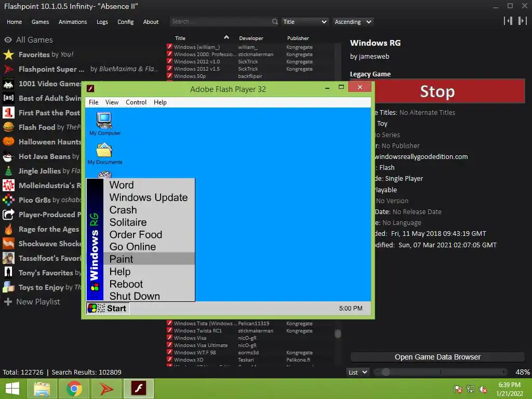Sort by the Title column header
532x399 pixels.
point(180,38)
